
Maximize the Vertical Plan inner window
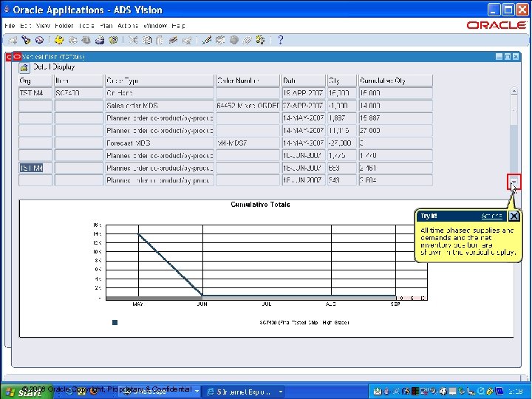coord(508,57)
